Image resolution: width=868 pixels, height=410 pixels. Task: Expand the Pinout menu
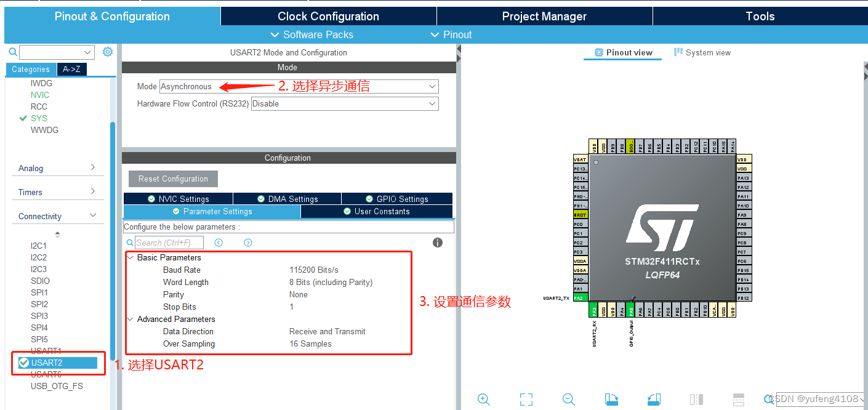451,34
